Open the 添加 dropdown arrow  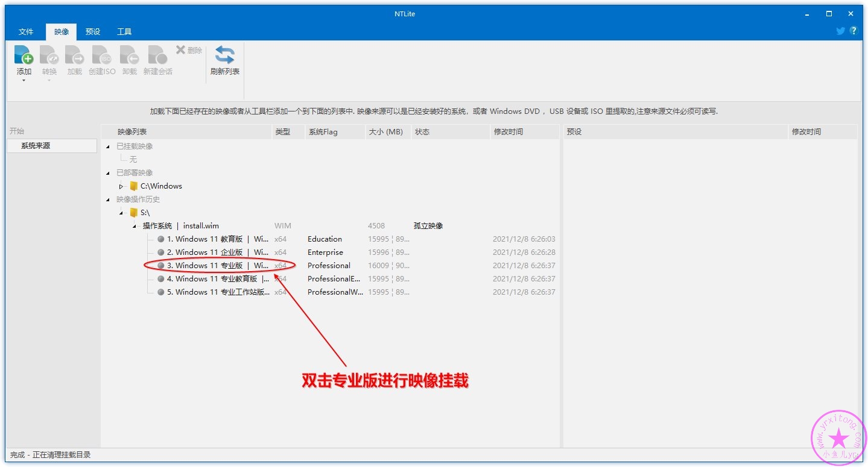[24, 81]
